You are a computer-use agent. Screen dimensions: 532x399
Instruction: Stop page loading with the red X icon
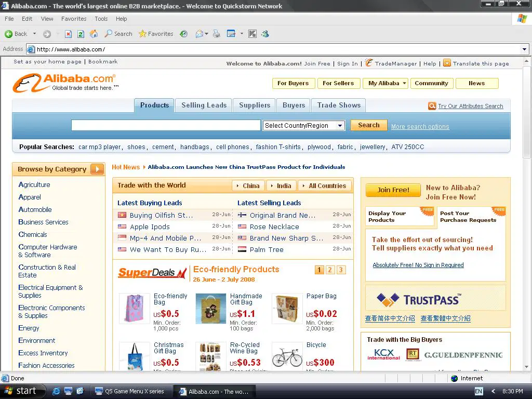click(x=68, y=34)
